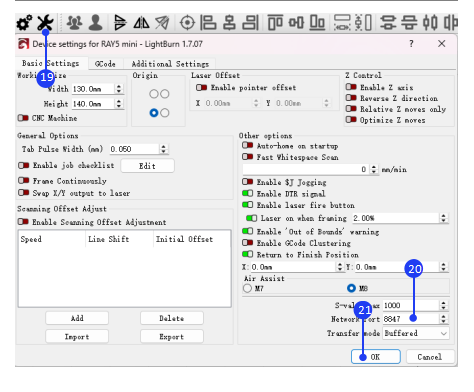Toggle Fast Whitespace Scan

tap(248, 157)
